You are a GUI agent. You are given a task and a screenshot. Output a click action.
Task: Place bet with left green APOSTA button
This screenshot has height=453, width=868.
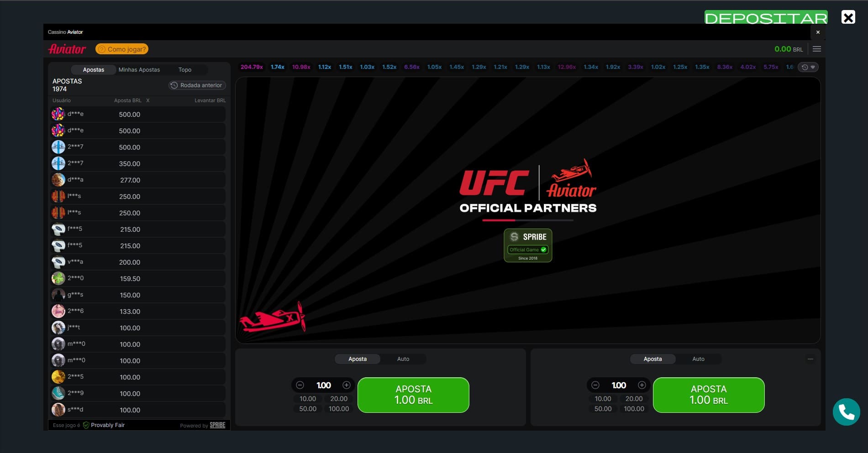coord(413,395)
